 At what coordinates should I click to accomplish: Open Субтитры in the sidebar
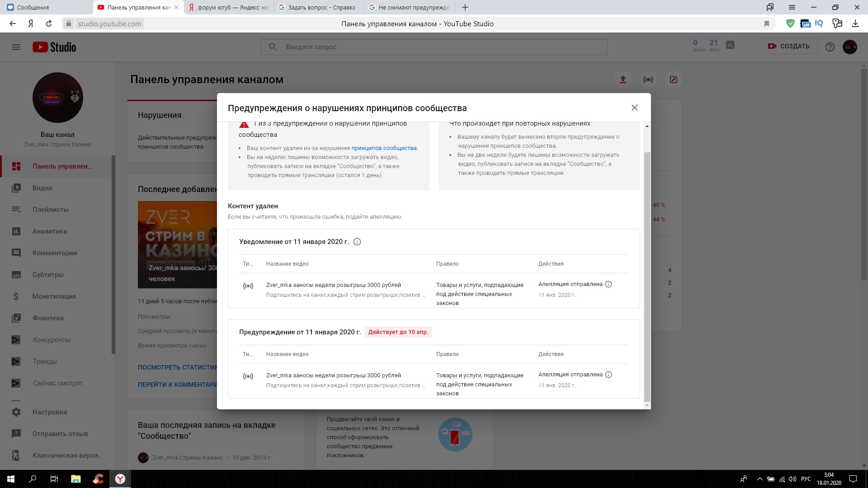pyautogui.click(x=57, y=275)
